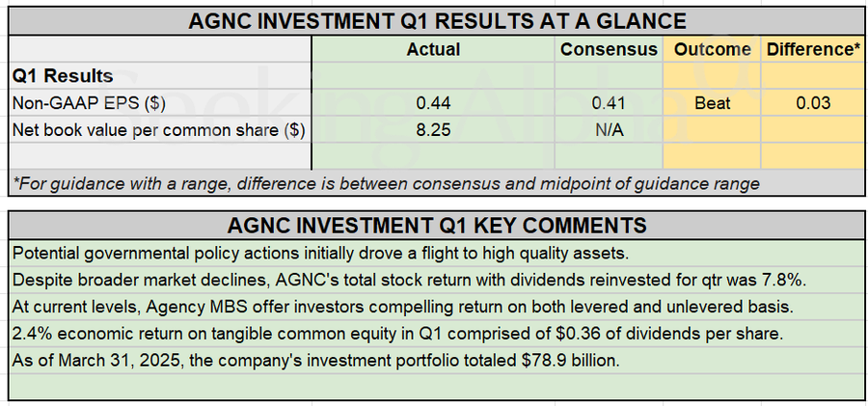The height and width of the screenshot is (406, 868).
Task: Click the 'Difference*' column header
Action: point(813,48)
